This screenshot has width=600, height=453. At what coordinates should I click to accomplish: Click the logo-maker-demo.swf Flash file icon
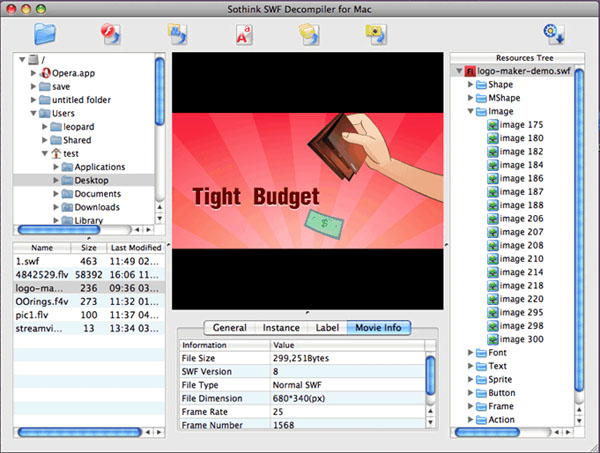click(x=470, y=71)
